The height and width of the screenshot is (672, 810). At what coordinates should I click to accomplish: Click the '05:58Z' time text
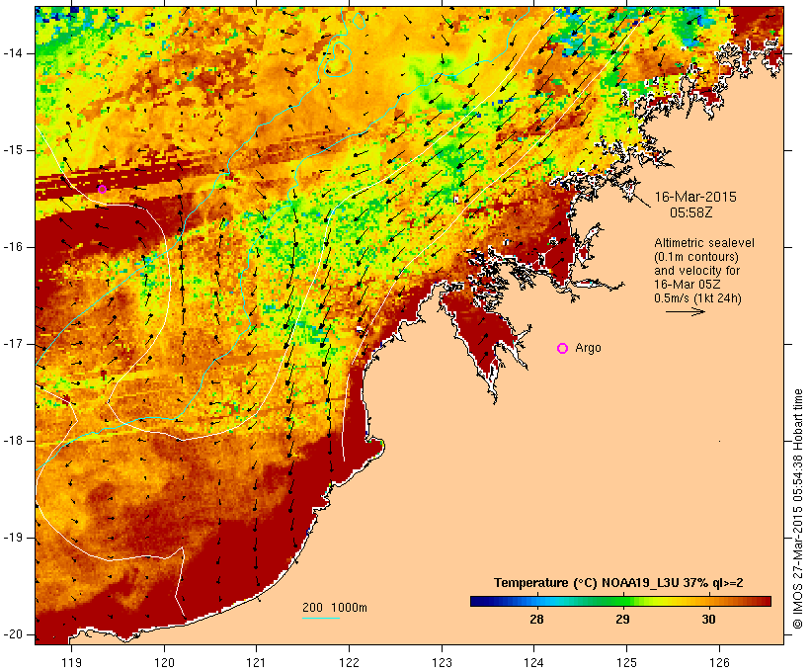[x=691, y=212]
